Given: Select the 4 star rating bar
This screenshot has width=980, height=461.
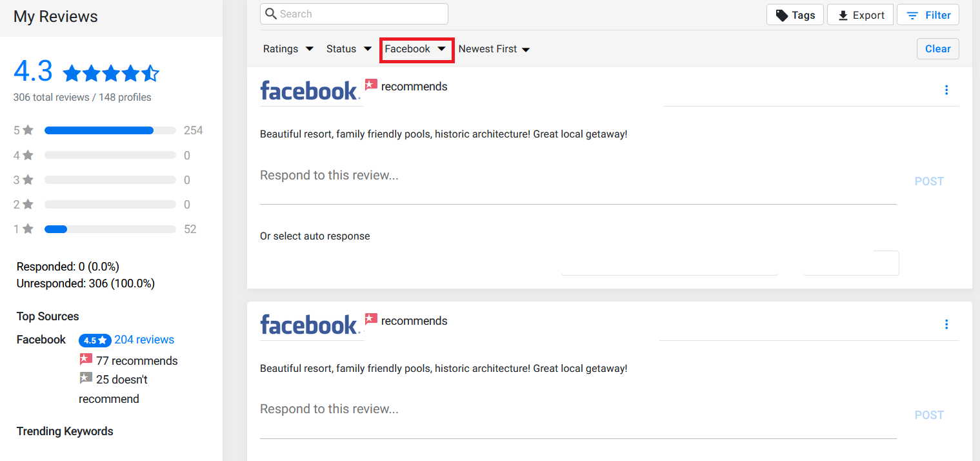Looking at the screenshot, I should [x=110, y=155].
